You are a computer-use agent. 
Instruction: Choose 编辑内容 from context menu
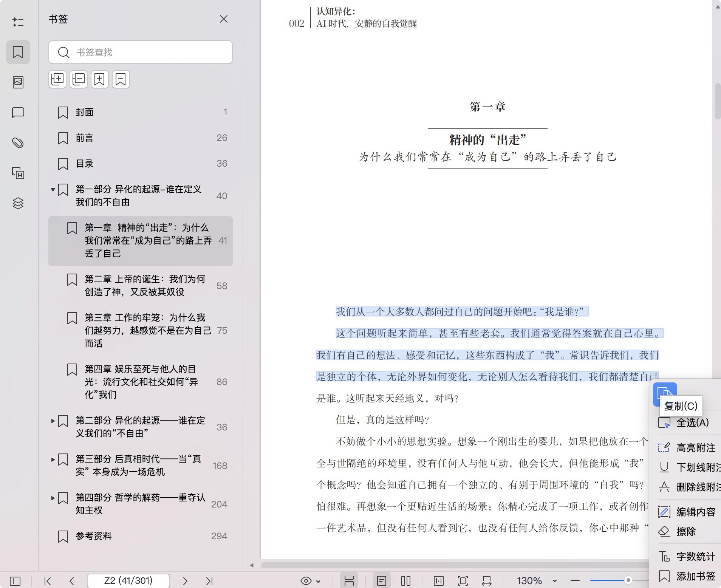point(689,512)
